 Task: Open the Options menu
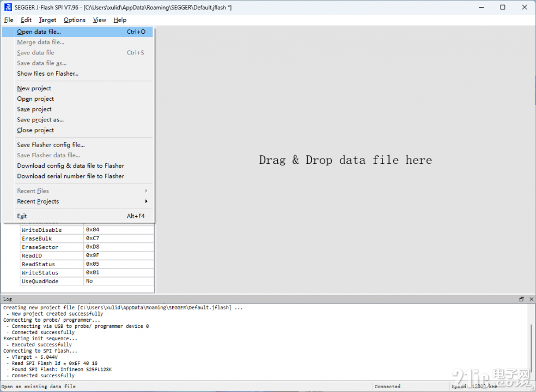click(x=75, y=20)
